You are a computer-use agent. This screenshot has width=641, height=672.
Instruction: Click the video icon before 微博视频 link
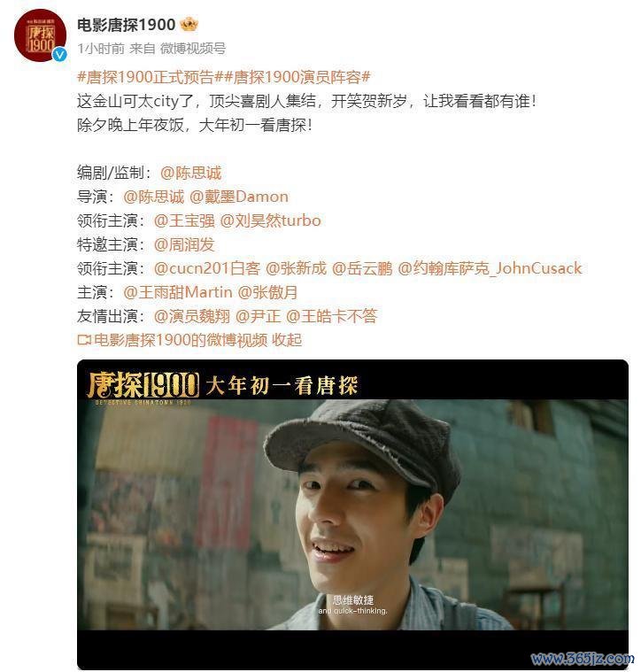[84, 340]
